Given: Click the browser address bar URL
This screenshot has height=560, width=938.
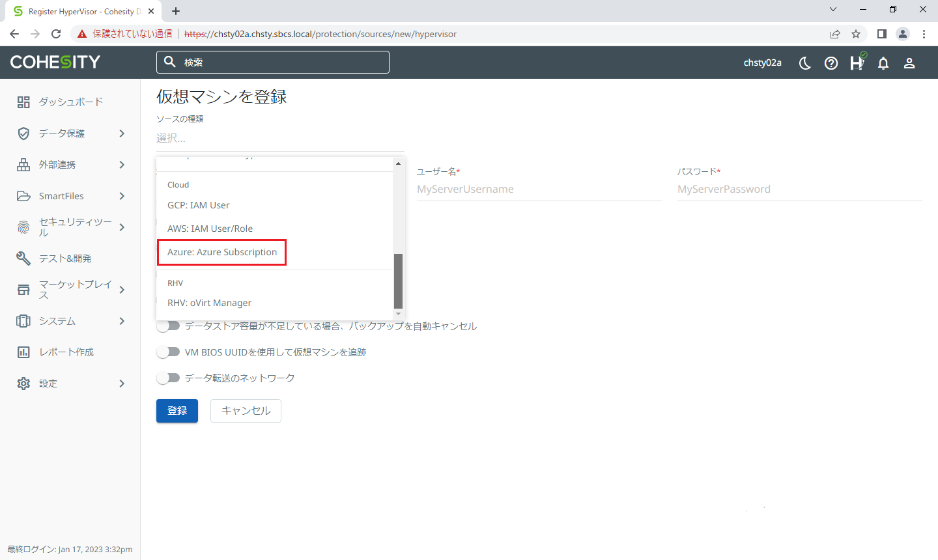Looking at the screenshot, I should (x=320, y=34).
